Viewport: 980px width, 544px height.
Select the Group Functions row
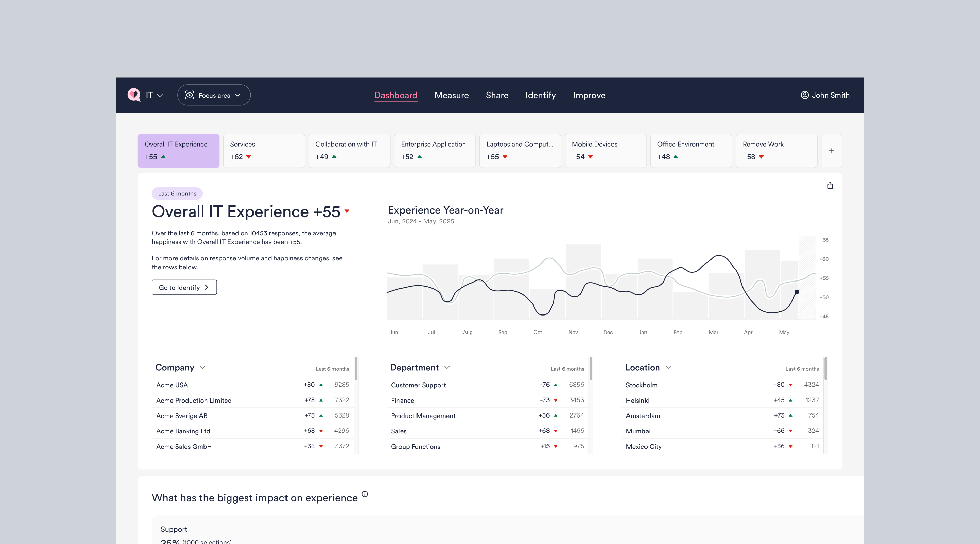(487, 446)
